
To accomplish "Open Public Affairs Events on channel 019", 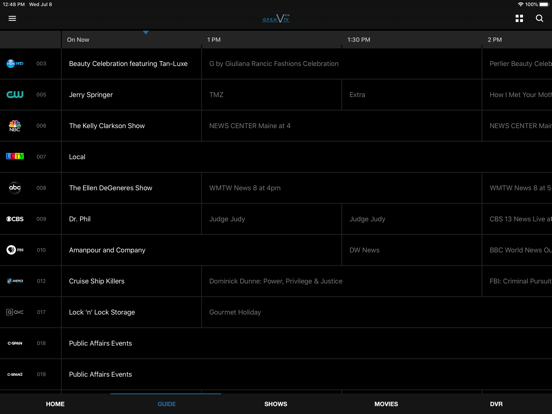I will click(307, 374).
